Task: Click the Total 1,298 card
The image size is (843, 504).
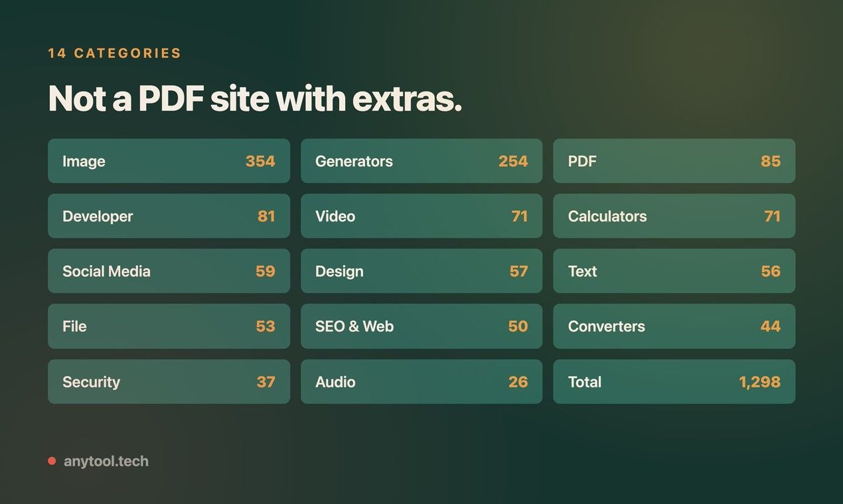Action: point(674,381)
